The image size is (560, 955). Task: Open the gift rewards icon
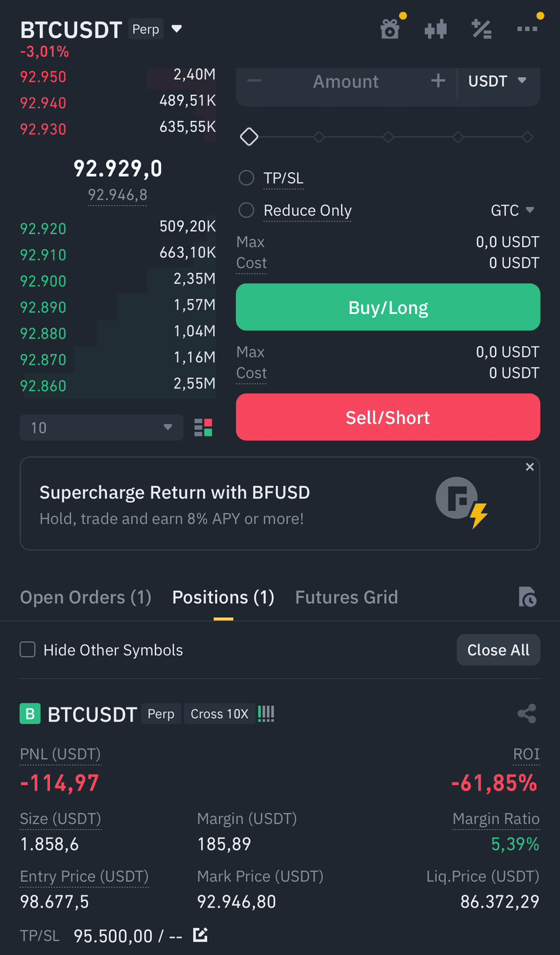pos(390,29)
